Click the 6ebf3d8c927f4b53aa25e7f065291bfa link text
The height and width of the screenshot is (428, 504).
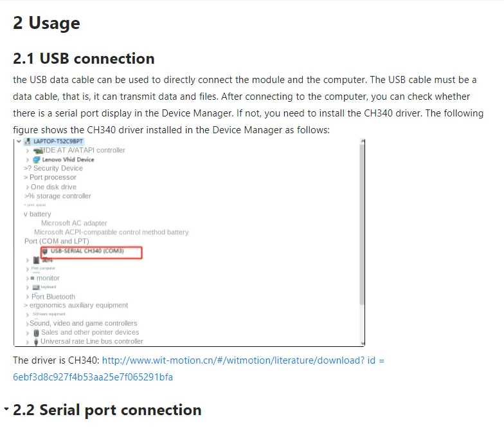coord(93,377)
